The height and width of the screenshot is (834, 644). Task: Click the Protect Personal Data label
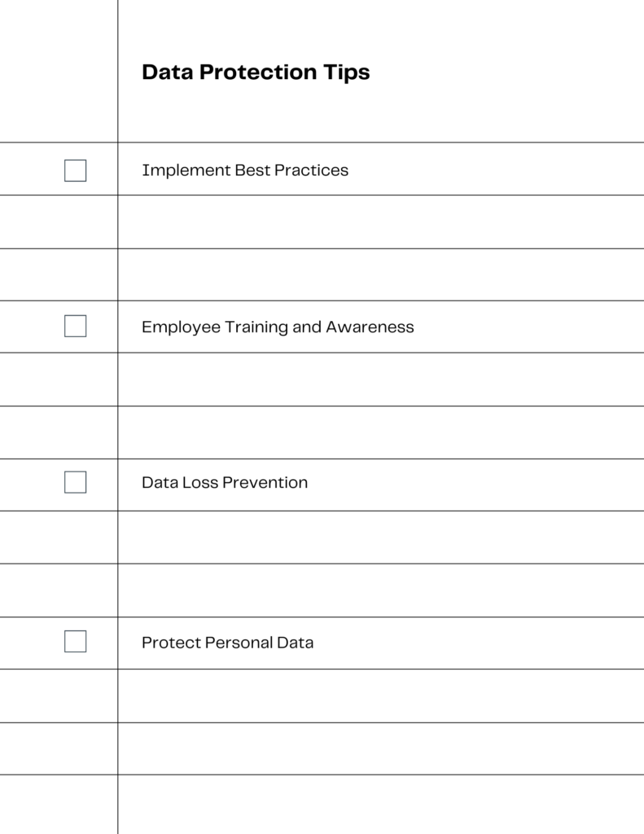click(x=228, y=643)
